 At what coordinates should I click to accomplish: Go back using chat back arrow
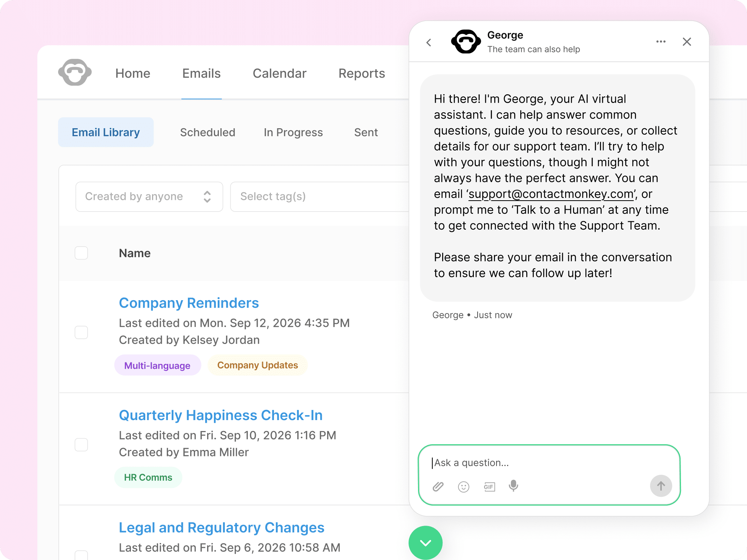point(429,43)
